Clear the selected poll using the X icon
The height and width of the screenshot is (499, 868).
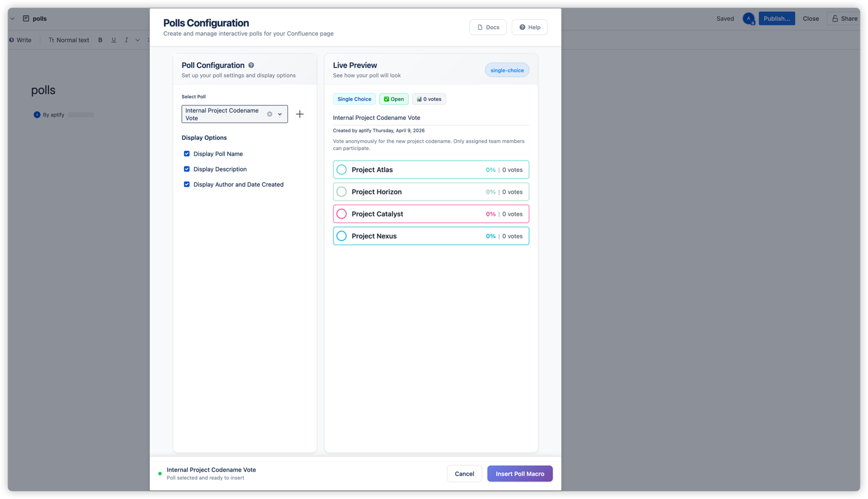270,114
